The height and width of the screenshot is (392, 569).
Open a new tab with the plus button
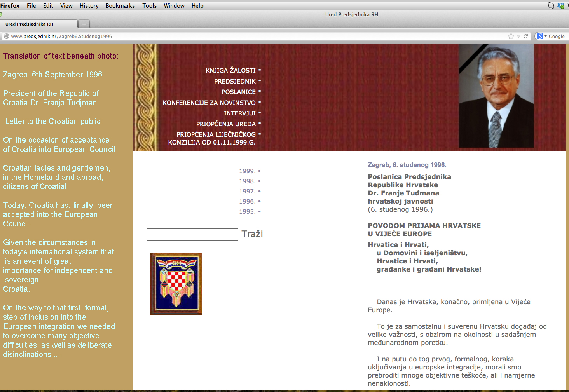coord(84,24)
